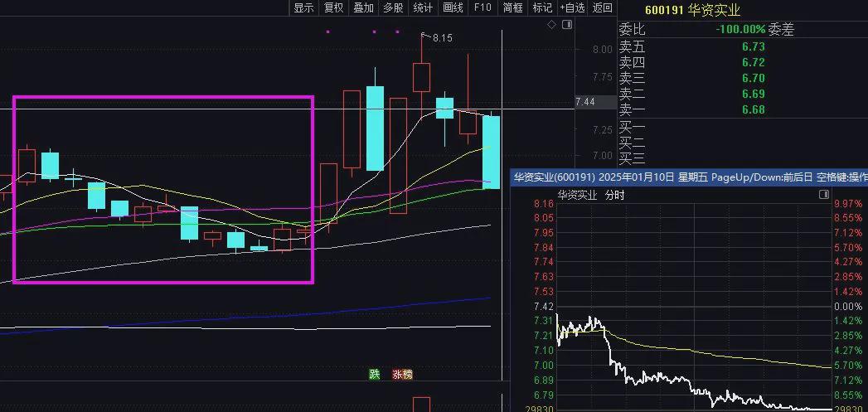The width and height of the screenshot is (868, 412).
Task: Click the 叠加 overlay button
Action: pos(363,7)
